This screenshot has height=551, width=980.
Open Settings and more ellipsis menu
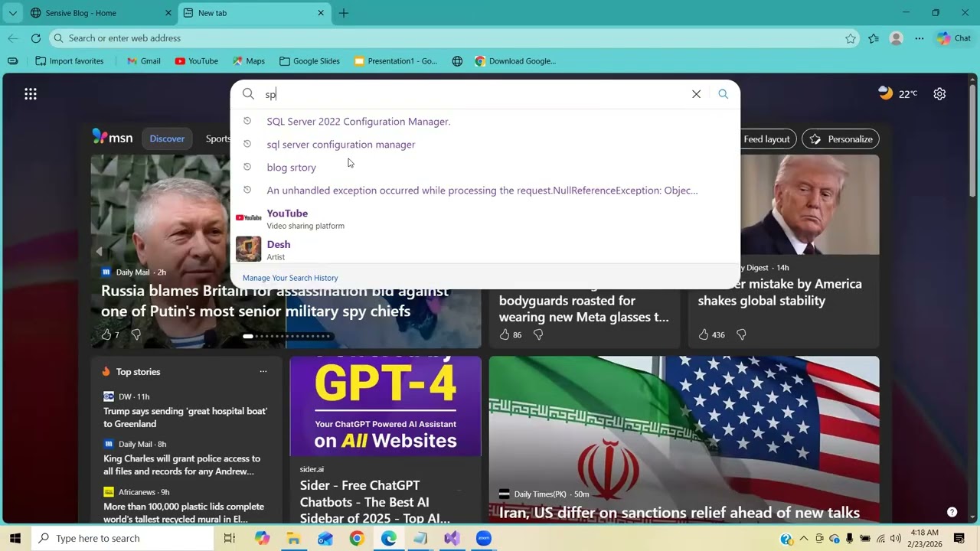coord(920,38)
